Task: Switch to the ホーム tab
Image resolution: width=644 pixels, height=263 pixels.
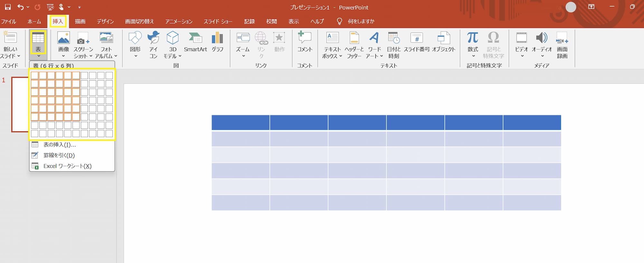Action: (x=34, y=21)
